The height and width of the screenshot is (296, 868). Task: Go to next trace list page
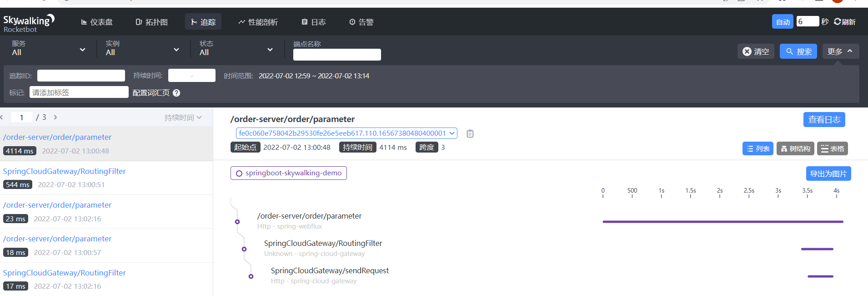click(55, 117)
